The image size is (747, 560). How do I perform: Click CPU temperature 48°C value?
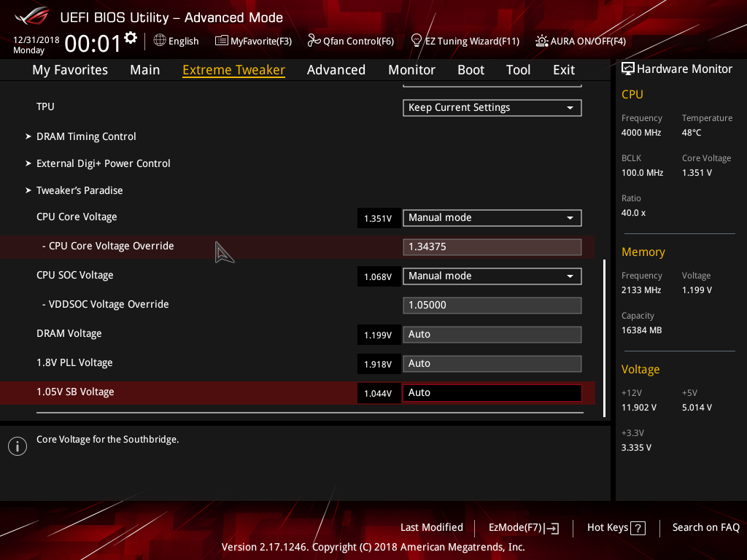[x=692, y=133]
